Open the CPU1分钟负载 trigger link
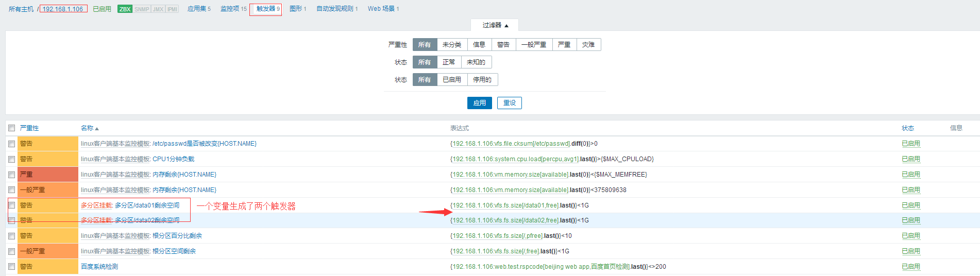The height and width of the screenshot is (276, 980). point(173,159)
